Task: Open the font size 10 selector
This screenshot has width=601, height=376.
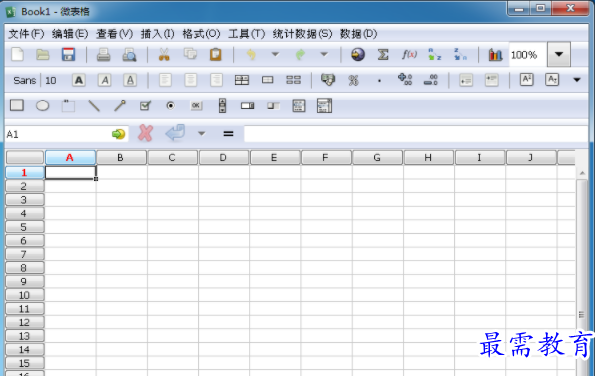Action: click(51, 80)
